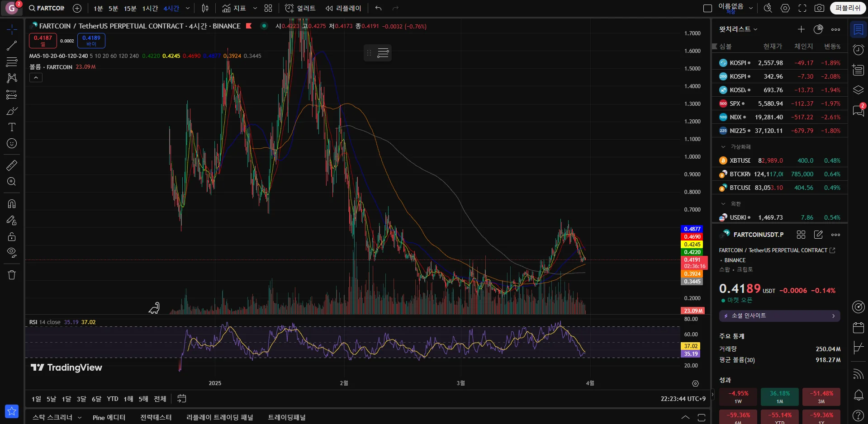Select the 4시간 timeframe
The height and width of the screenshot is (424, 868).
pos(171,8)
